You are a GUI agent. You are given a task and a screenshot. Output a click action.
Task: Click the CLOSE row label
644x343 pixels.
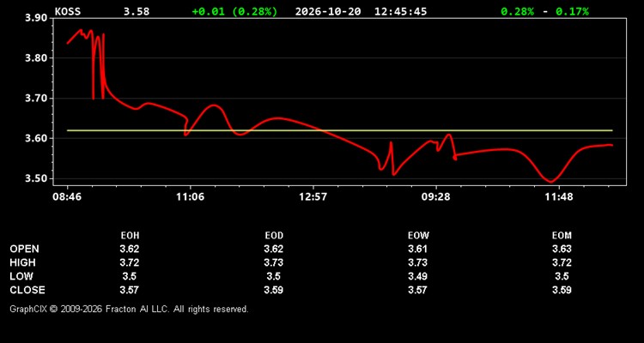click(27, 290)
